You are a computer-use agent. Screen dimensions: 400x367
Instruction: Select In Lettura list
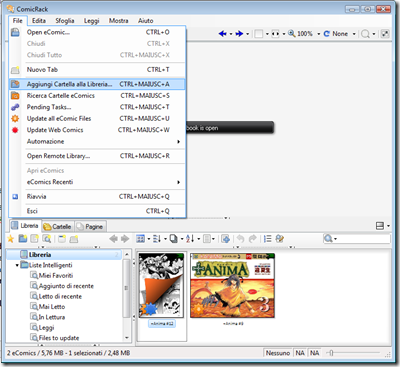click(52, 317)
